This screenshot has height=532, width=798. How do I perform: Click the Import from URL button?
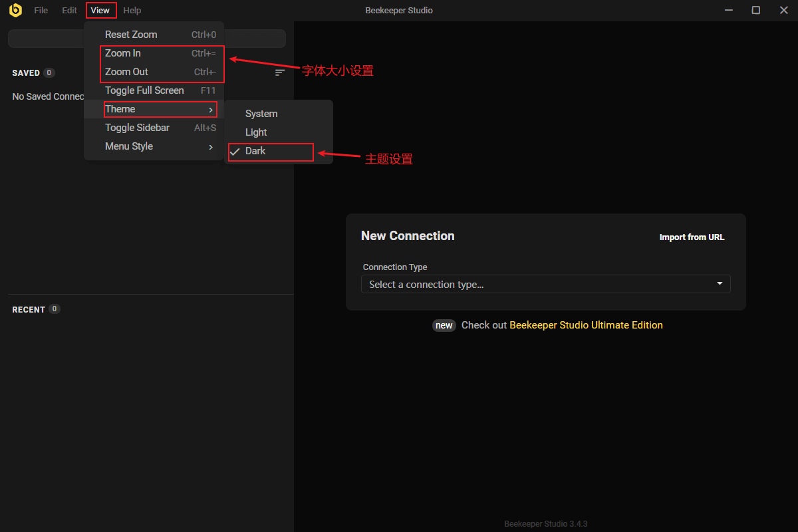pyautogui.click(x=692, y=237)
